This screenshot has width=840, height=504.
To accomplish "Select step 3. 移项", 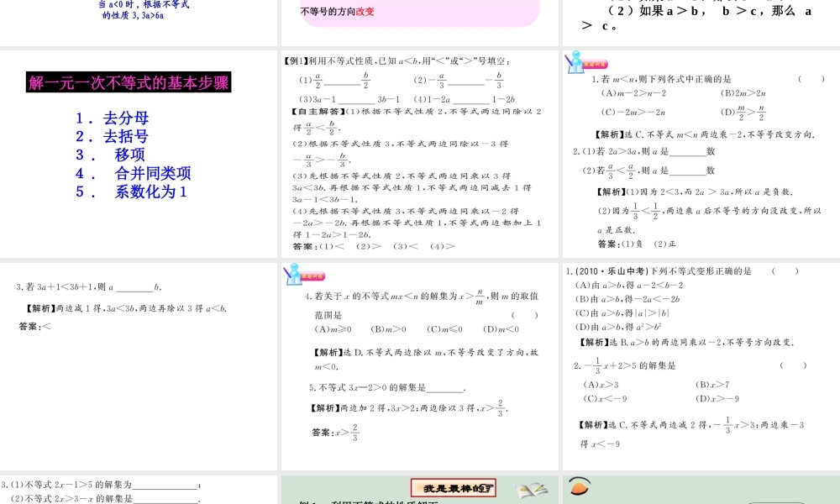I will tap(110, 155).
